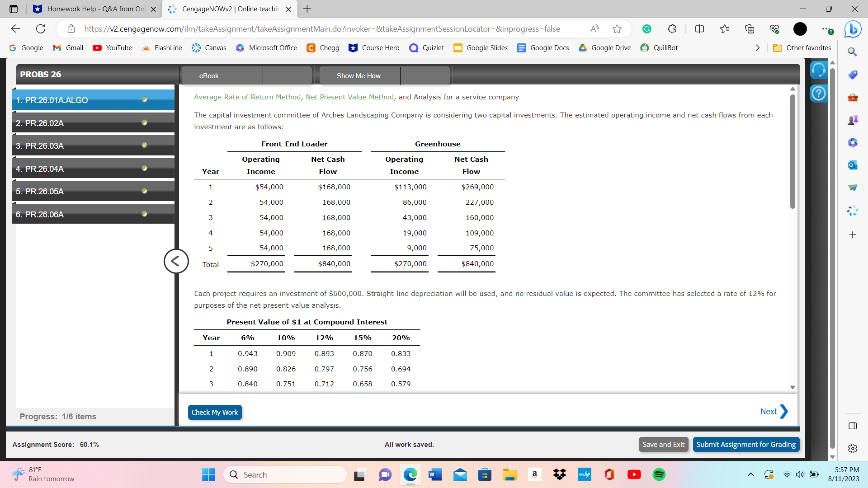Click the headset support icon

point(818,70)
